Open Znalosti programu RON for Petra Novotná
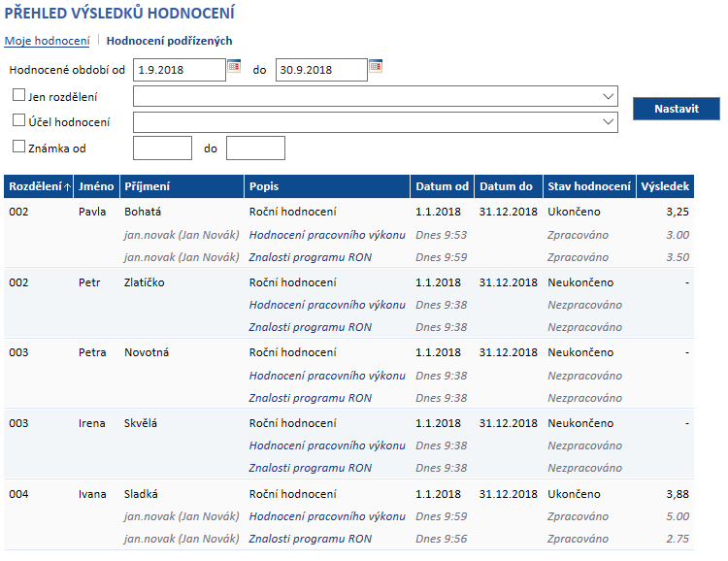This screenshot has height=561, width=728. [311, 398]
